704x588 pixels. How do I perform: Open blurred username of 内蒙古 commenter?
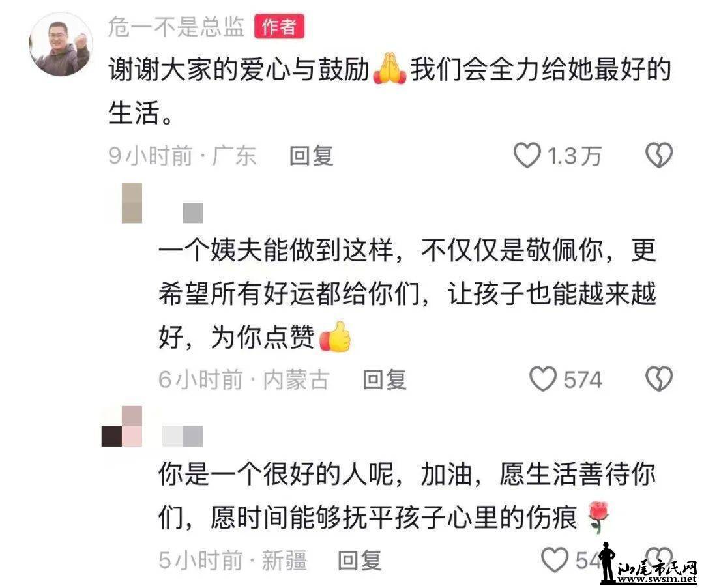point(192,213)
